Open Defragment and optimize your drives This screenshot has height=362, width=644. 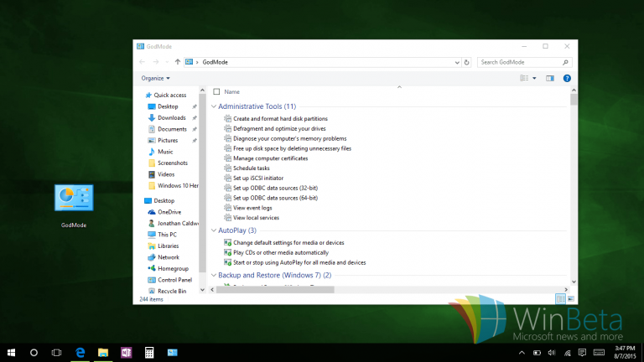[x=279, y=128]
